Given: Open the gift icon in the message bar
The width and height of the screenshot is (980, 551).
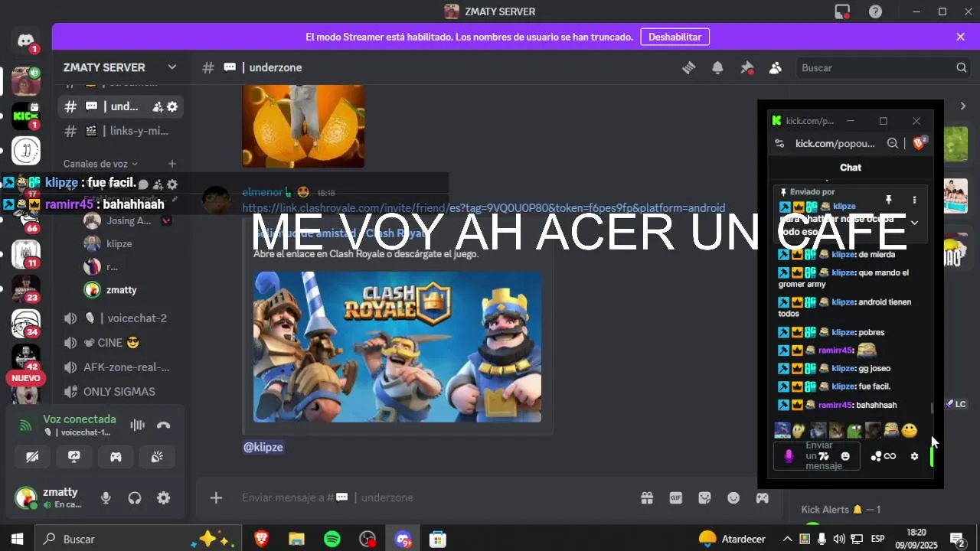Looking at the screenshot, I should click(x=647, y=498).
